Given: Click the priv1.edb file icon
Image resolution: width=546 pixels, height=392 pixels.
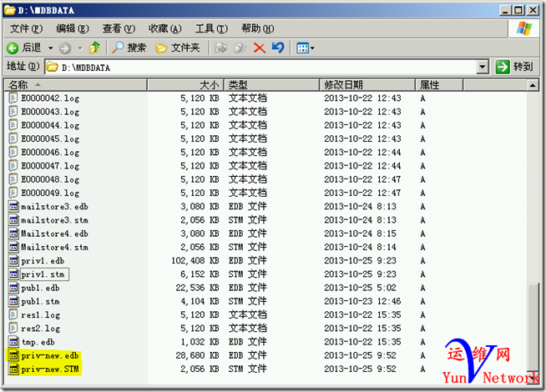Looking at the screenshot, I should click(x=13, y=261).
